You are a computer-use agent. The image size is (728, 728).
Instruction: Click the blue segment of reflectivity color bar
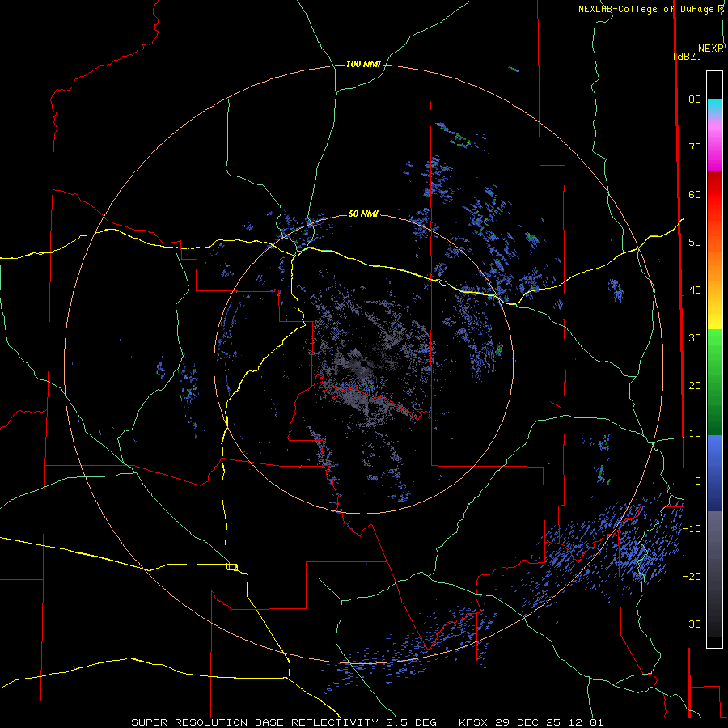click(714, 472)
